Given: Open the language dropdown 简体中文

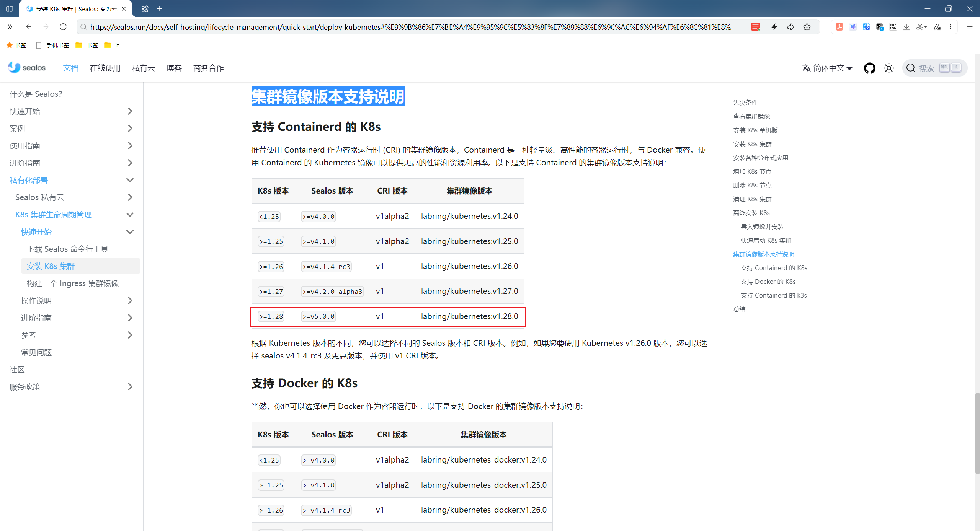Looking at the screenshot, I should (x=827, y=68).
